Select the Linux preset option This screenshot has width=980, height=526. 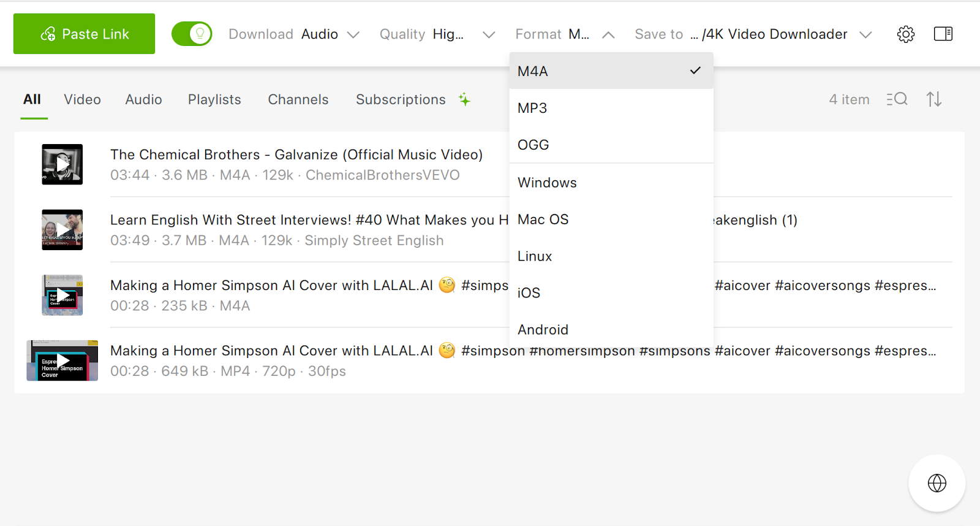[x=611, y=256]
